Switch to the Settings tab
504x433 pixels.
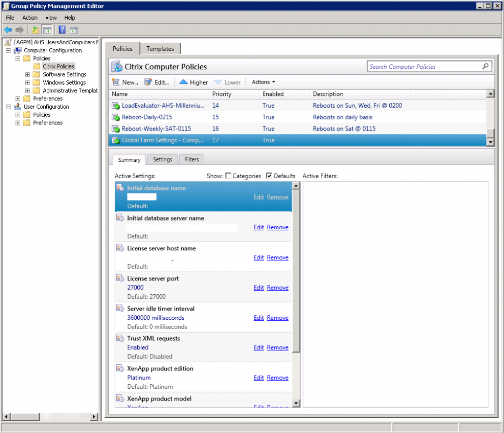pyautogui.click(x=162, y=159)
